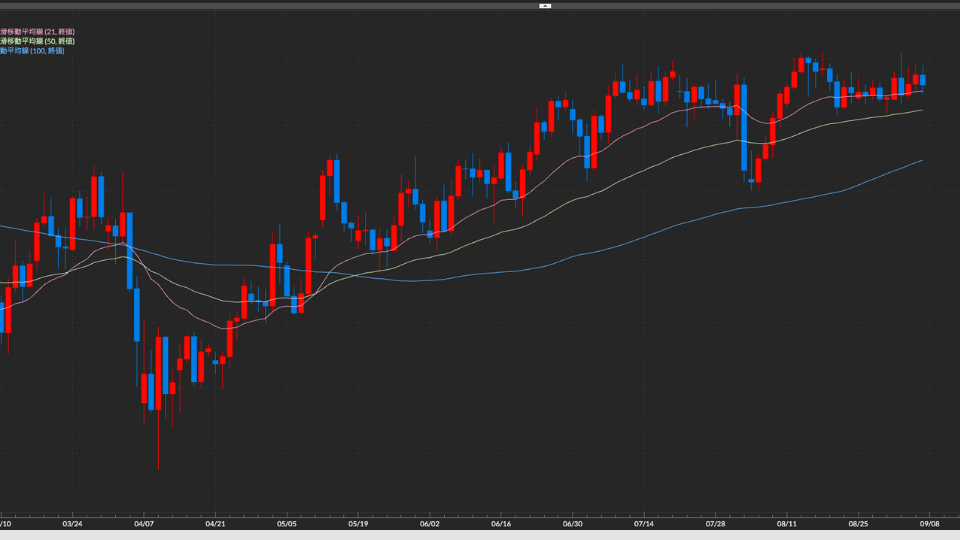The height and width of the screenshot is (540, 960).
Task: Click the 07/14 date on the time axis
Action: pos(645,523)
